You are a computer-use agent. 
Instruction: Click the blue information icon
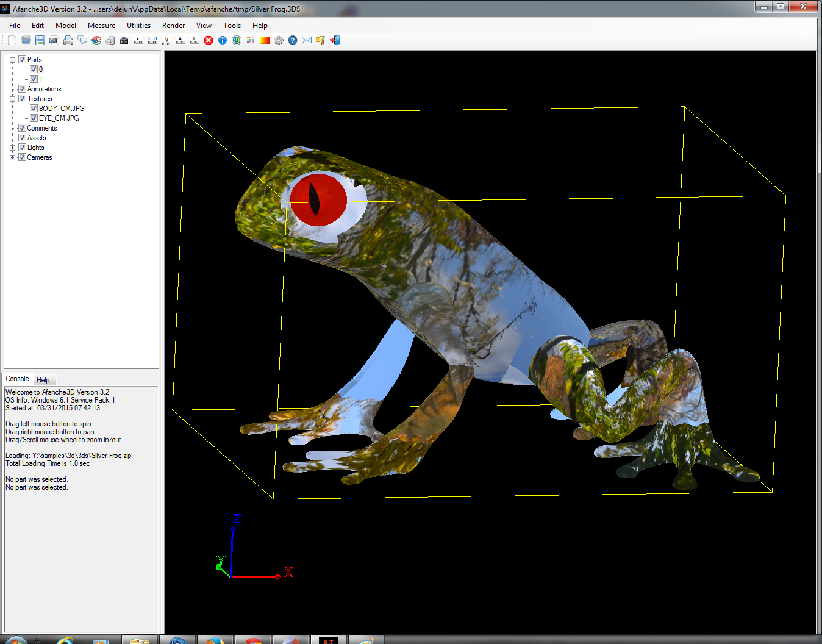click(223, 40)
